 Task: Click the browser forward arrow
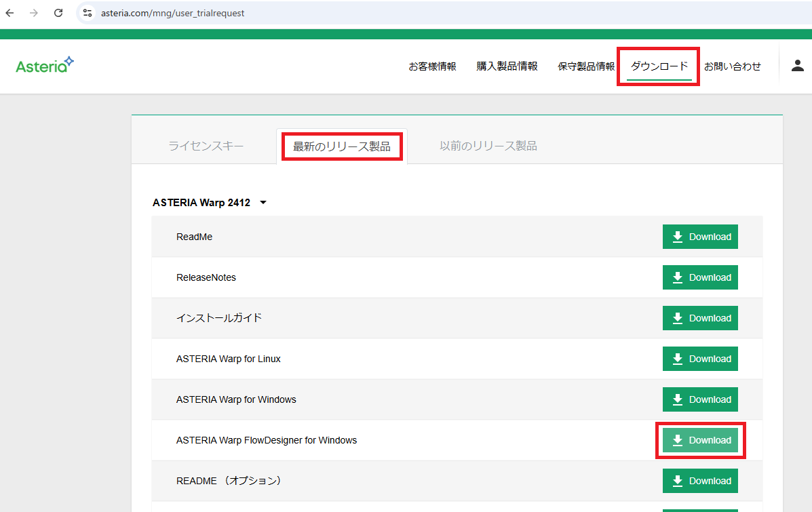point(34,13)
